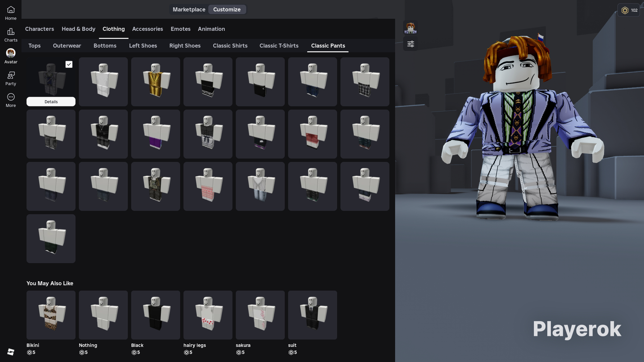Open the Characters tab
The image size is (644, 362).
39,29
